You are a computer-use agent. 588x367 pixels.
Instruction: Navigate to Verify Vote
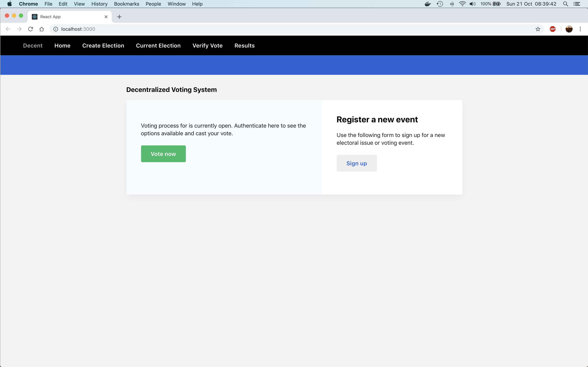(x=207, y=46)
